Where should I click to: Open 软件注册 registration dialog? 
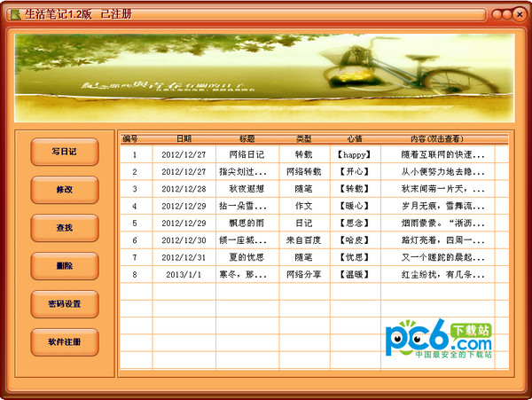64,342
